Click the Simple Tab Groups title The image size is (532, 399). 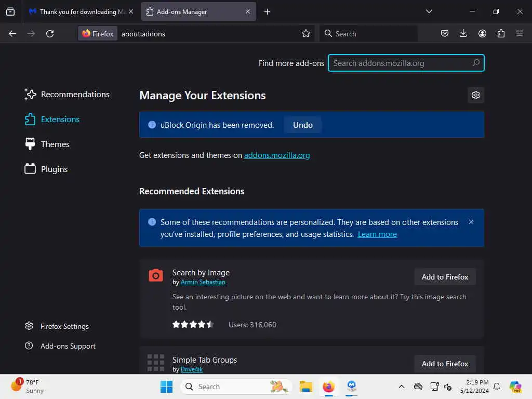(205, 360)
